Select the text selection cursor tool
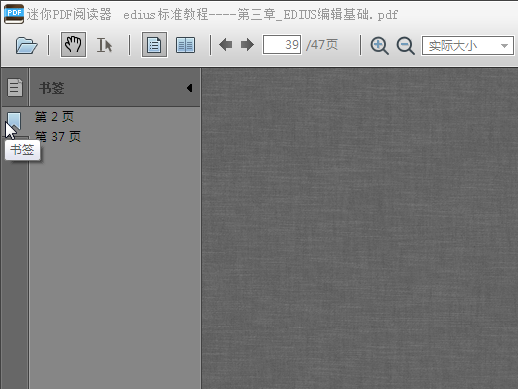This screenshot has height=389, width=518. click(x=104, y=45)
